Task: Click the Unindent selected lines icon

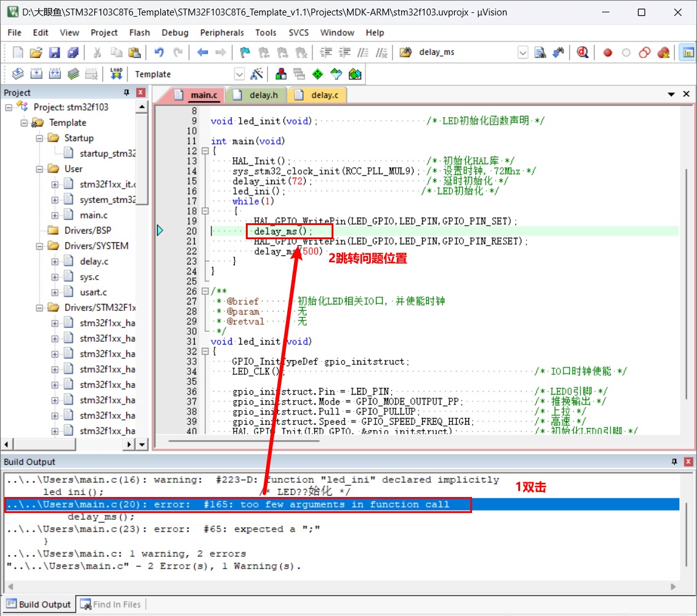Action: click(x=344, y=52)
